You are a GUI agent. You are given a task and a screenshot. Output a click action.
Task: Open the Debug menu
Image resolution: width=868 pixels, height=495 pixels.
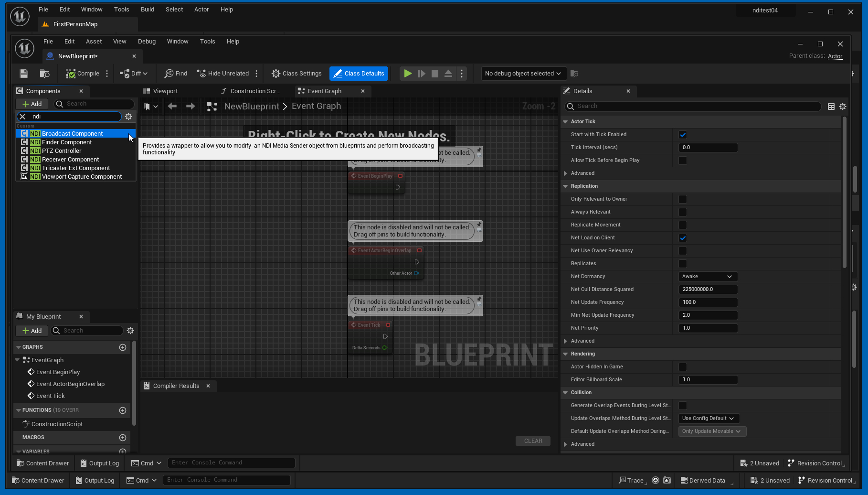(x=147, y=42)
